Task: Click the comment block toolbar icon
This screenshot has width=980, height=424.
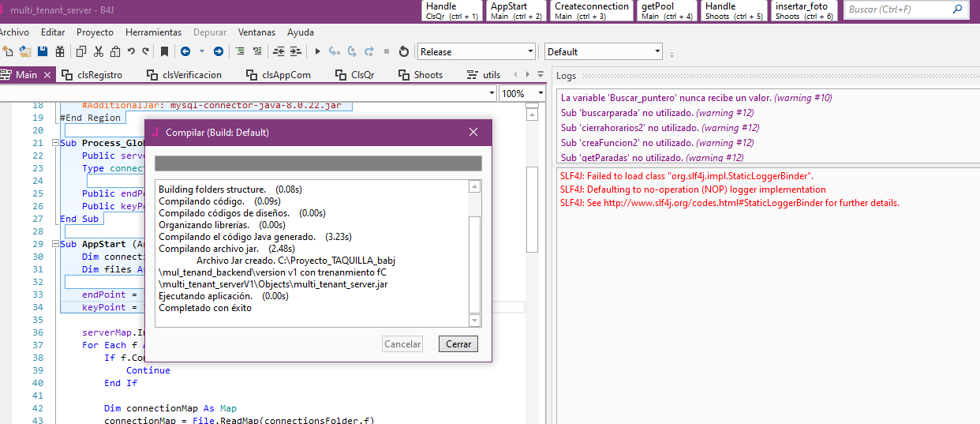Action: (x=240, y=51)
